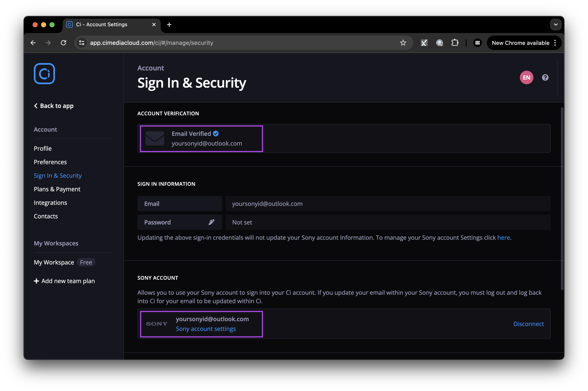The height and width of the screenshot is (391, 588).
Task: Click the Sony logo in the Sony Account section
Action: (x=157, y=324)
